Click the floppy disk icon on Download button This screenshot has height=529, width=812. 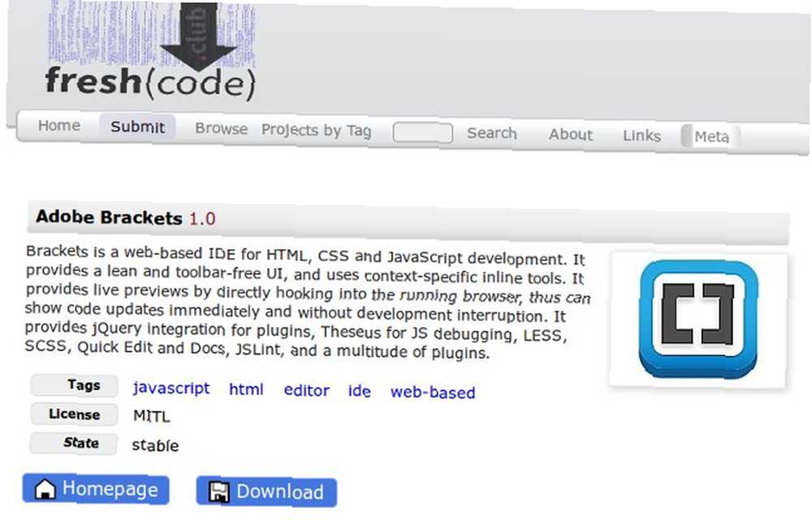pos(218,492)
